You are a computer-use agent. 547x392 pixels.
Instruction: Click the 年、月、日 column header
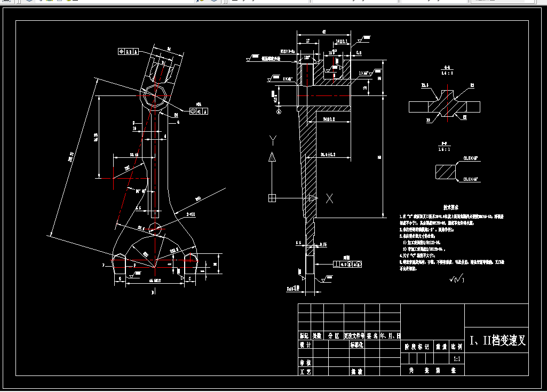click(390, 336)
